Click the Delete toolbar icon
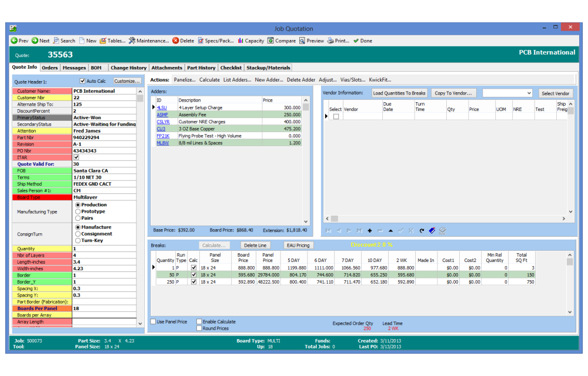 [x=176, y=41]
